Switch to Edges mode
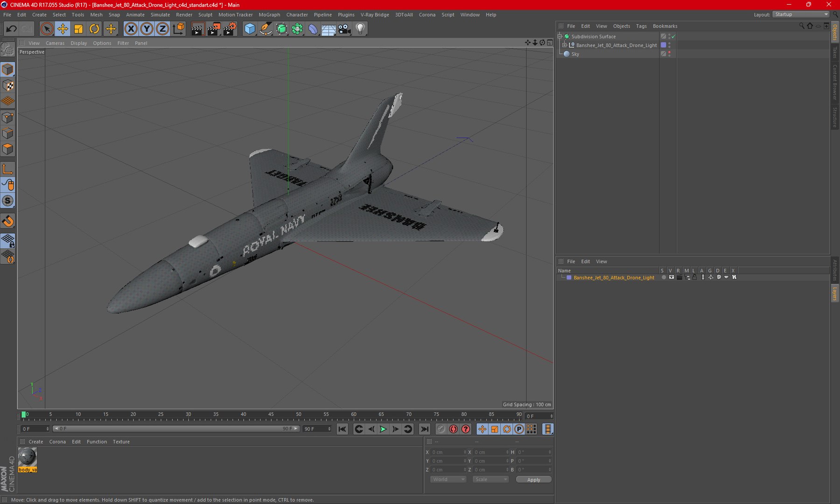Viewport: 840px width, 504px height. click(x=8, y=133)
